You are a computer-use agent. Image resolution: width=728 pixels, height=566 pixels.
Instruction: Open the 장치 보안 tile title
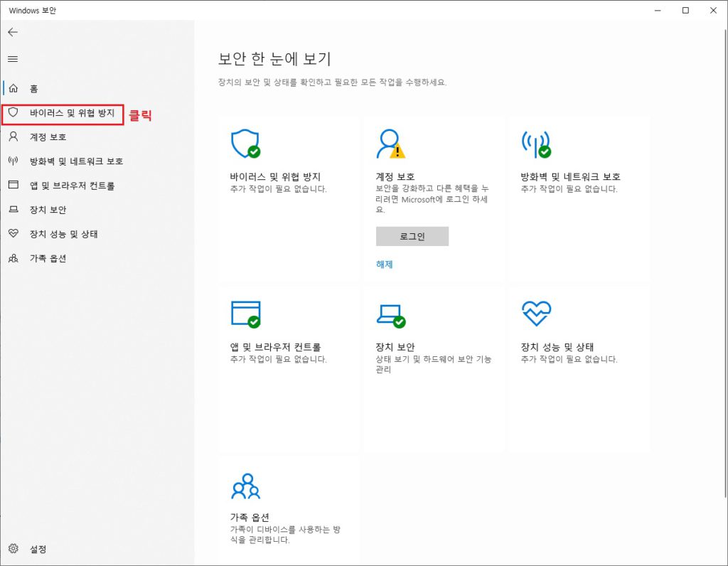pyautogui.click(x=395, y=347)
